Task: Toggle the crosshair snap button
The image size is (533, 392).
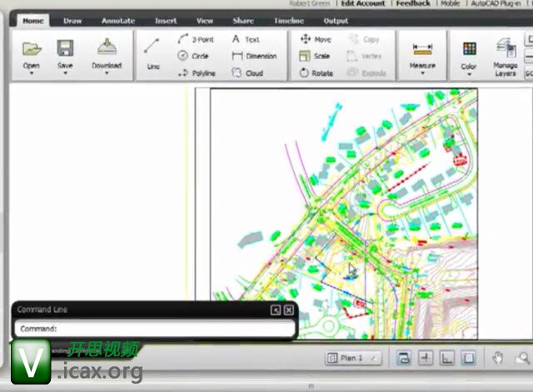Action: (x=426, y=358)
